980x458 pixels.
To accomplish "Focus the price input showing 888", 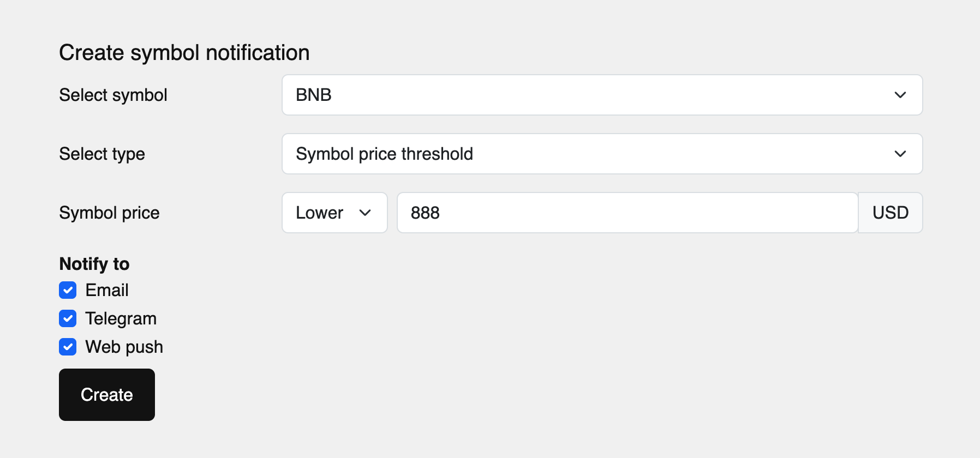I will coord(627,213).
